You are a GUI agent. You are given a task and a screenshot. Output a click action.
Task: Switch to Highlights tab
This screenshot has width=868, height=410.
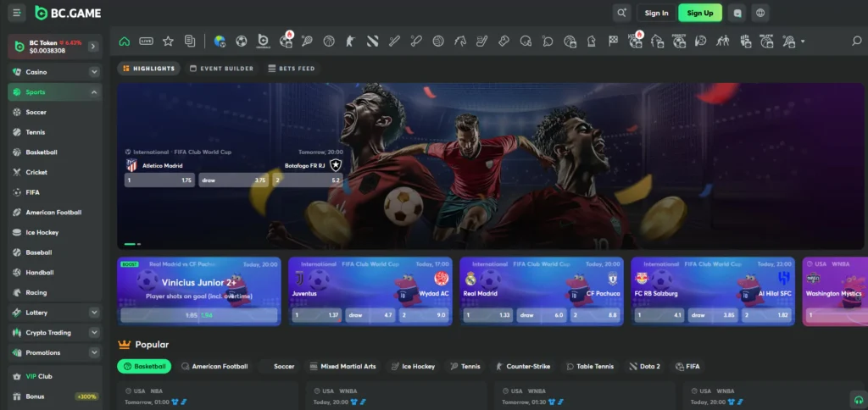149,69
